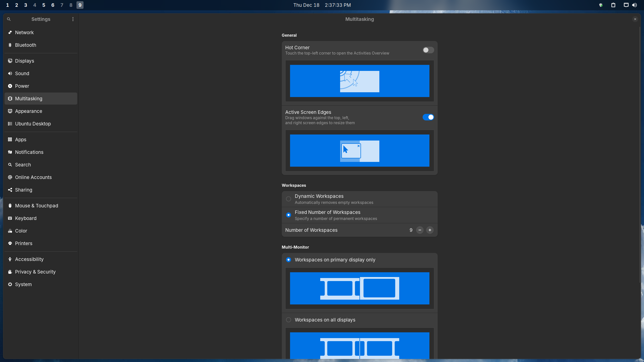Select Workspaces on all displays
Viewport: 644px width, 362px height.
[x=289, y=320]
